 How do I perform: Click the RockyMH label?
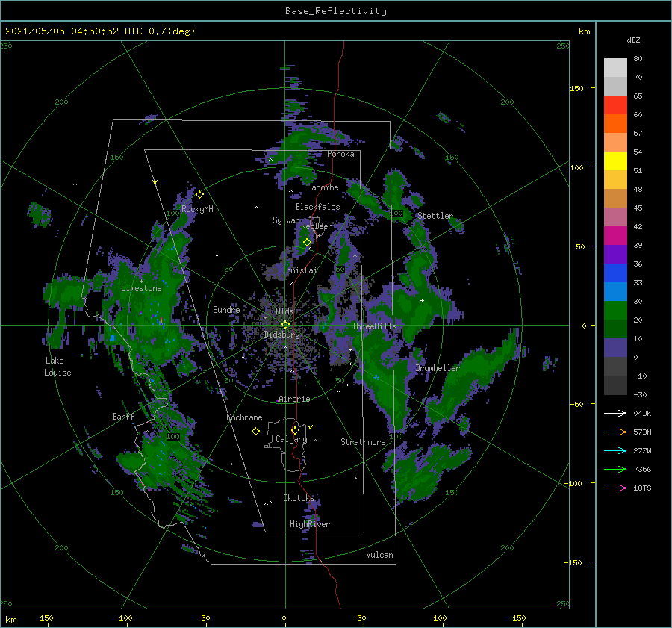pos(197,209)
